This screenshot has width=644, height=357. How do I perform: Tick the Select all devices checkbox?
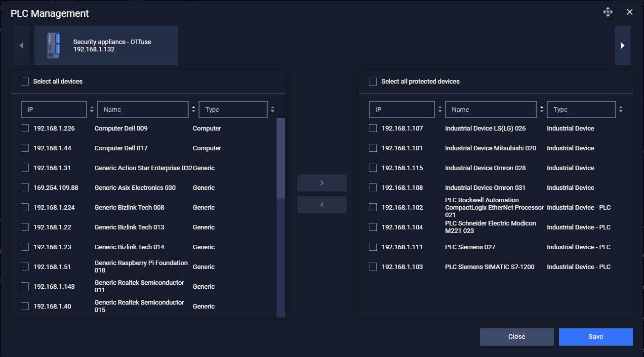25,82
